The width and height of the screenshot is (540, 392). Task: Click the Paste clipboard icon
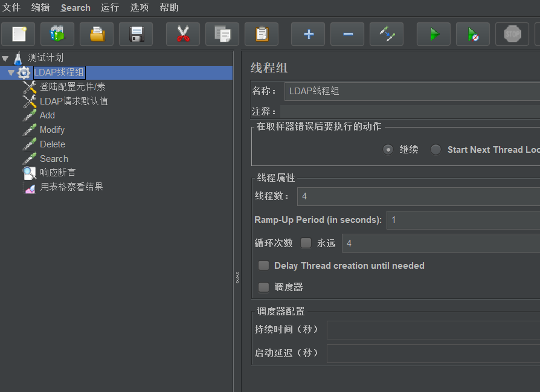tap(262, 34)
